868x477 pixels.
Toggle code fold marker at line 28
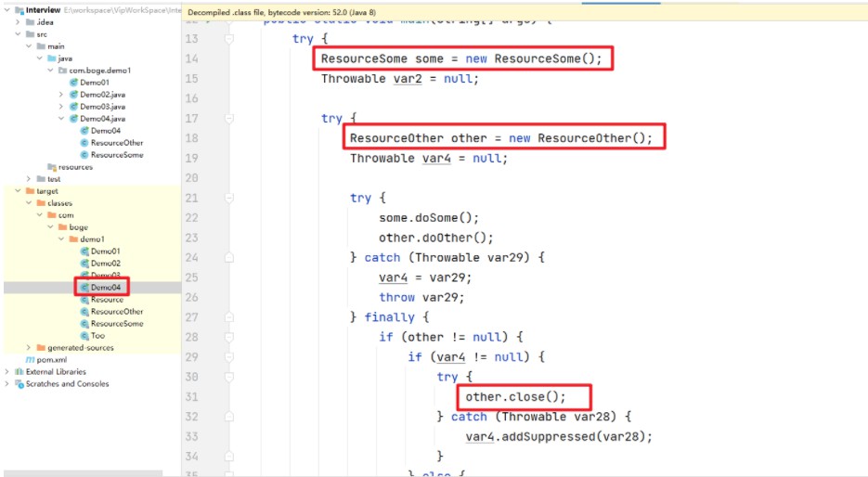pyautogui.click(x=228, y=337)
